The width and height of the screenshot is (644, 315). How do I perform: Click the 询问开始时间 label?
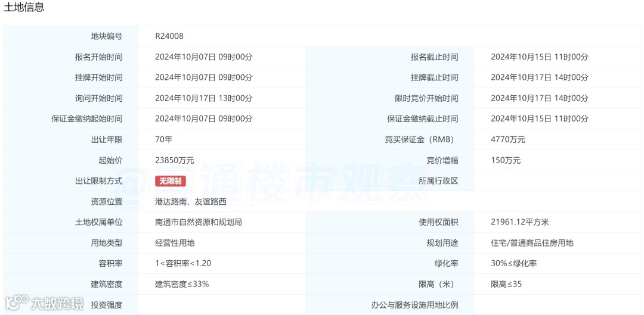pyautogui.click(x=98, y=98)
